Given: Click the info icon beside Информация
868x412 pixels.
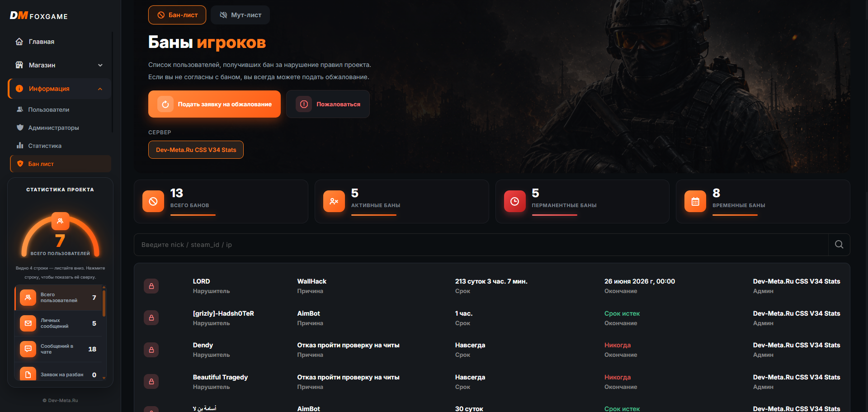Looking at the screenshot, I should [19, 89].
